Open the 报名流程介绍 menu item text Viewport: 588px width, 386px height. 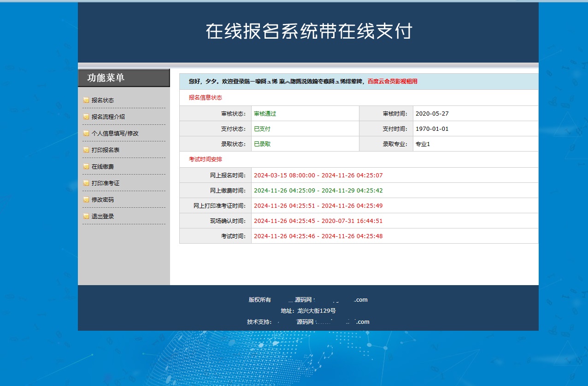(108, 117)
